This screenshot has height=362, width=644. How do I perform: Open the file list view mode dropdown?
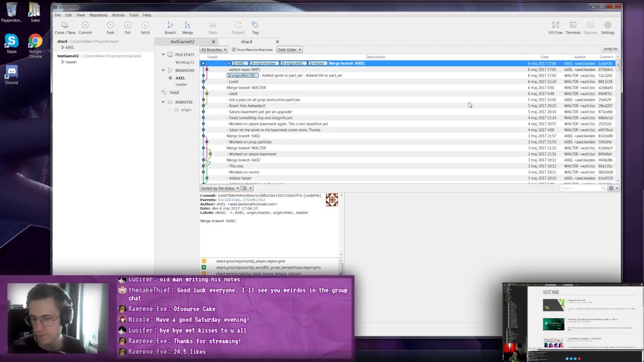pyautogui.click(x=247, y=188)
